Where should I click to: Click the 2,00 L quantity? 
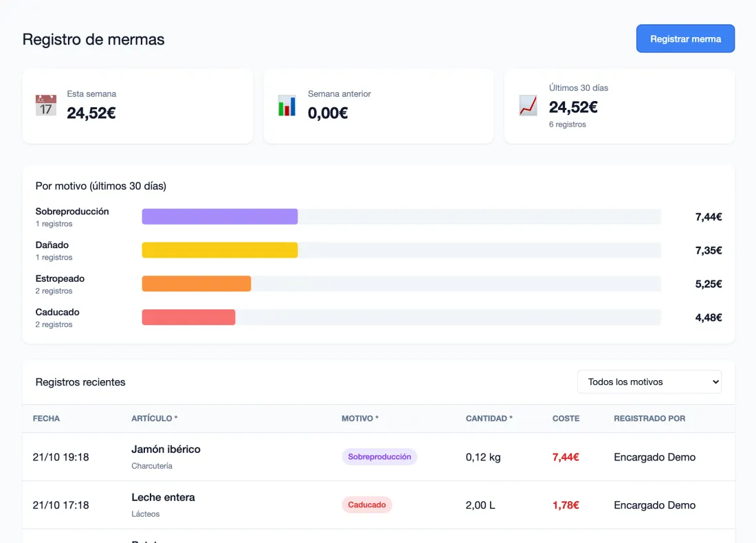click(x=480, y=505)
